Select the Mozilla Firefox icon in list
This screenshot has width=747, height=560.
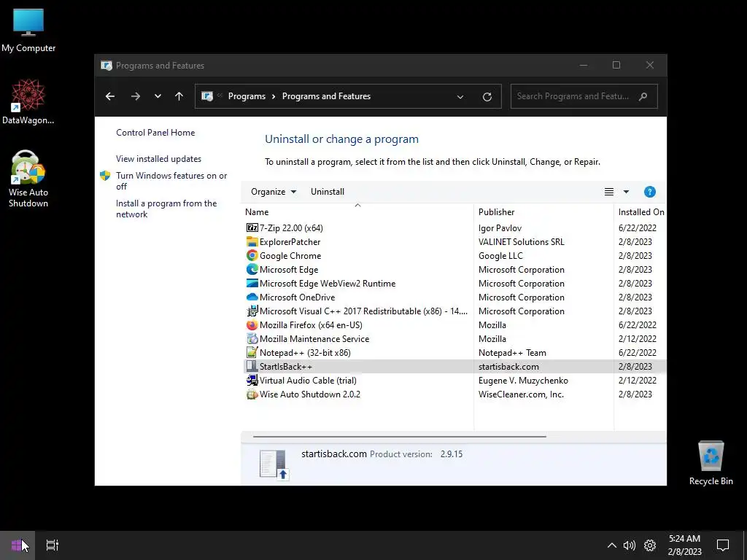[252, 324]
